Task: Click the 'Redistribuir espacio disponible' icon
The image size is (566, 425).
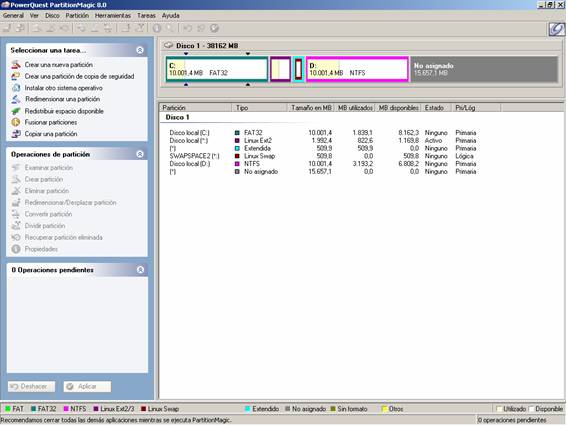Action: point(16,111)
